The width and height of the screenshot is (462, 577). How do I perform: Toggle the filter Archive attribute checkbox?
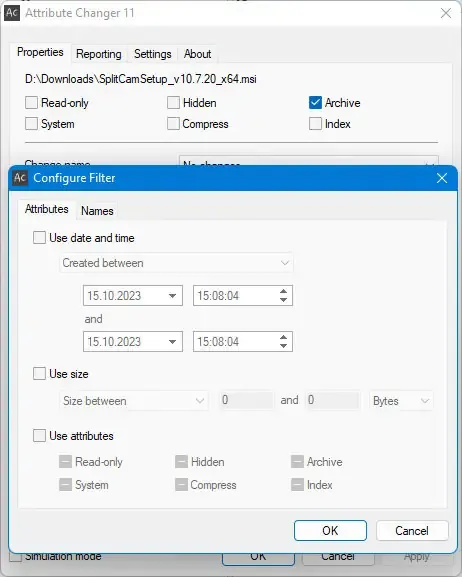point(297,461)
